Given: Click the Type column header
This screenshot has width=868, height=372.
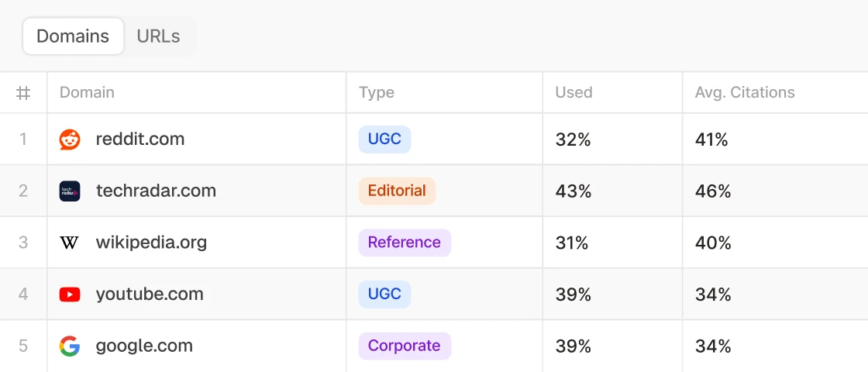Looking at the screenshot, I should (377, 92).
